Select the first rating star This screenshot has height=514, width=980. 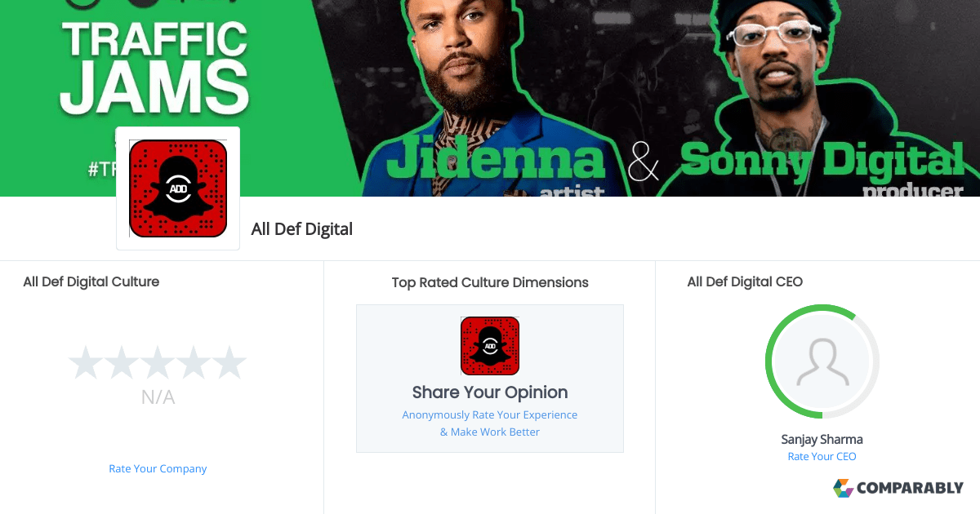pos(87,363)
